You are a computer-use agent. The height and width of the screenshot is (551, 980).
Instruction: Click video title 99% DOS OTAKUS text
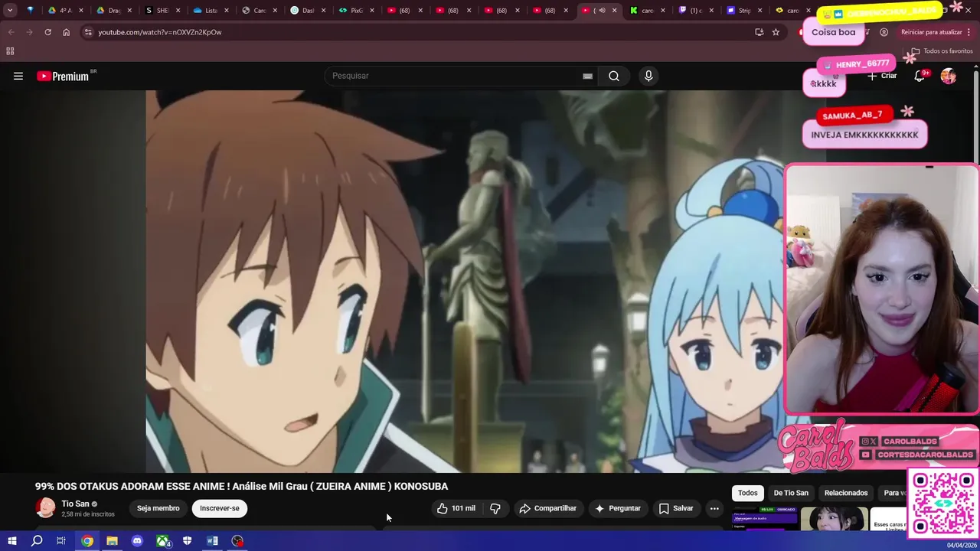[241, 486]
